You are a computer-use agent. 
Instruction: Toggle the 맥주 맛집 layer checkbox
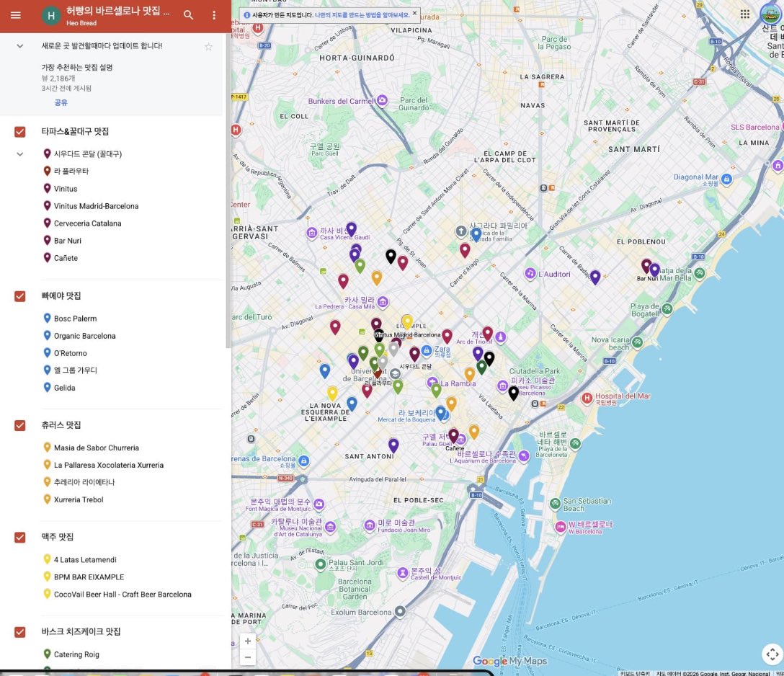(20, 537)
